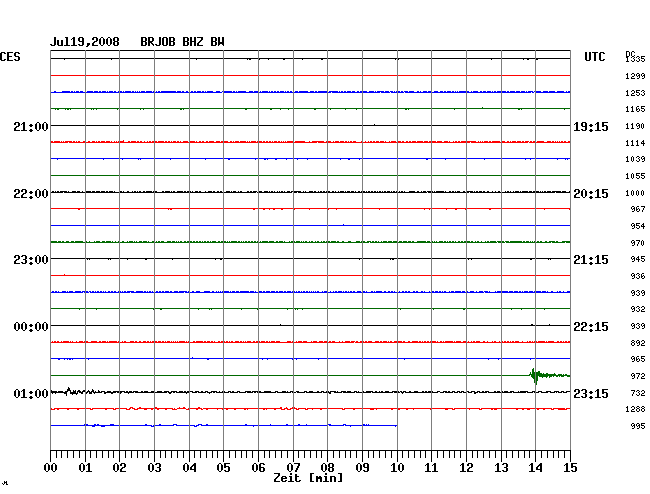The width and height of the screenshot is (650, 494).
Task: Click the DC offset value 732
Action: (x=638, y=393)
